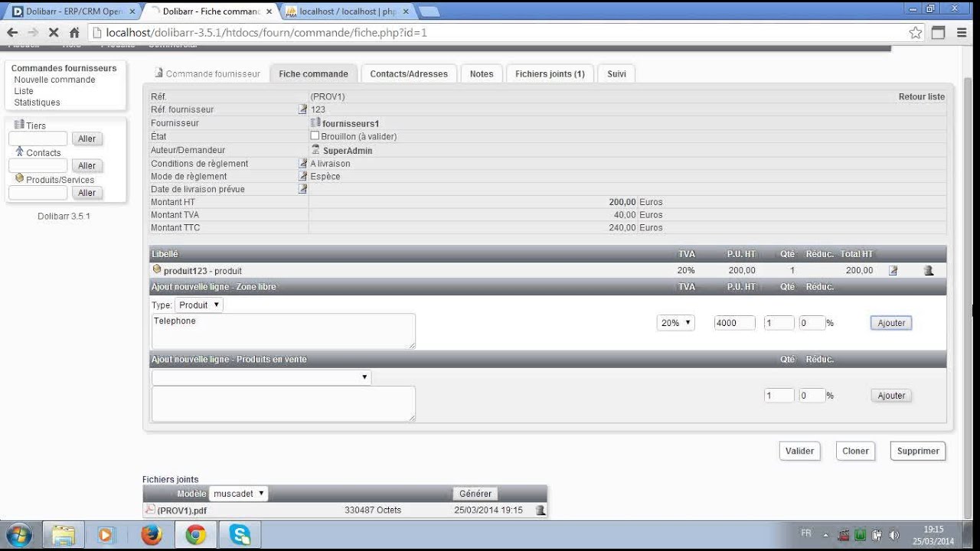Open Skype from the taskbar
The width and height of the screenshot is (980, 551).
coord(240,534)
